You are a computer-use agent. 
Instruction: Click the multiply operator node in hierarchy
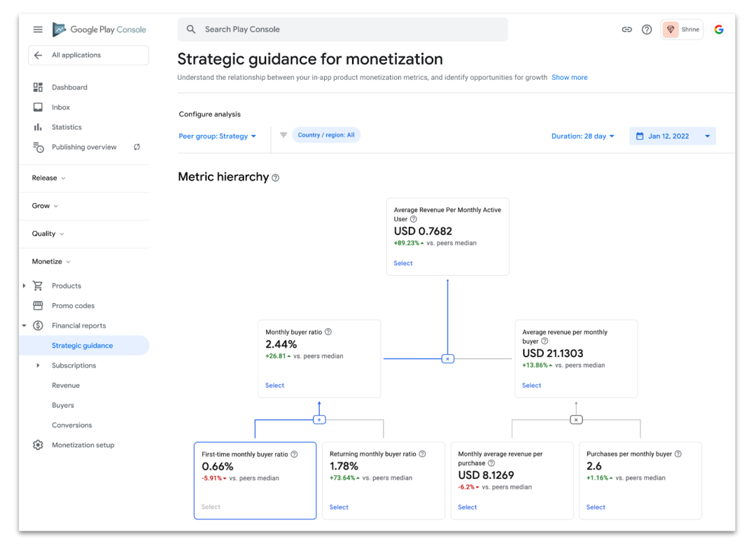coord(448,358)
